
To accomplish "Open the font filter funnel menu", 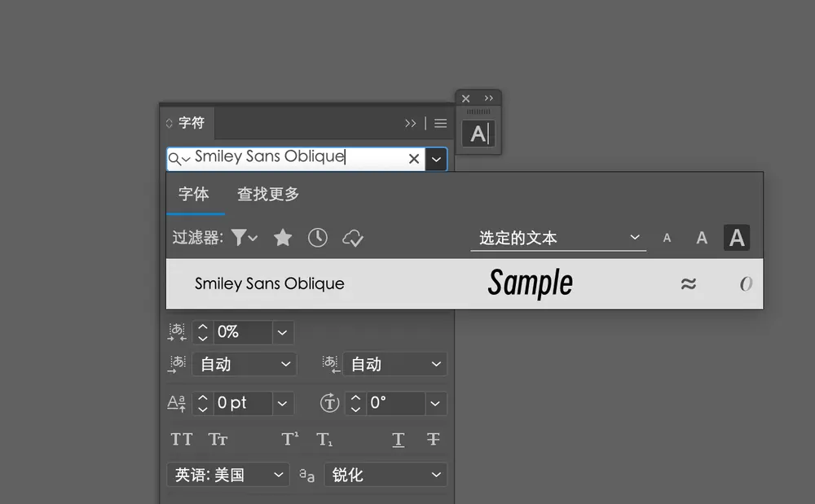I will (244, 237).
